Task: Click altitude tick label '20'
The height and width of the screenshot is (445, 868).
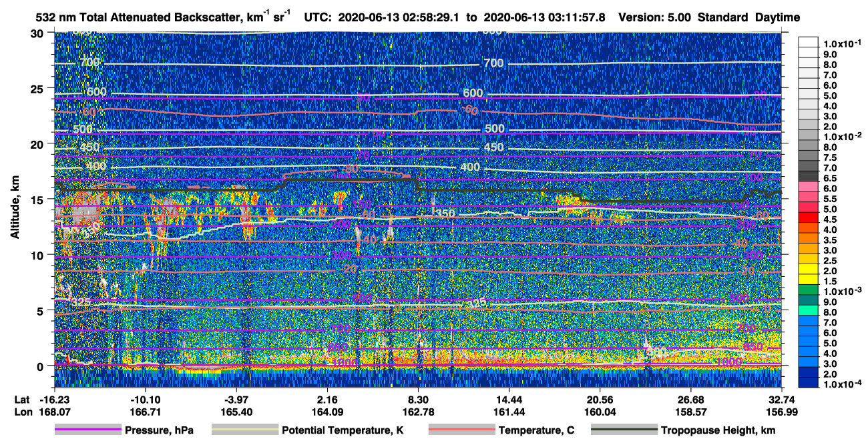Action: pyautogui.click(x=38, y=144)
